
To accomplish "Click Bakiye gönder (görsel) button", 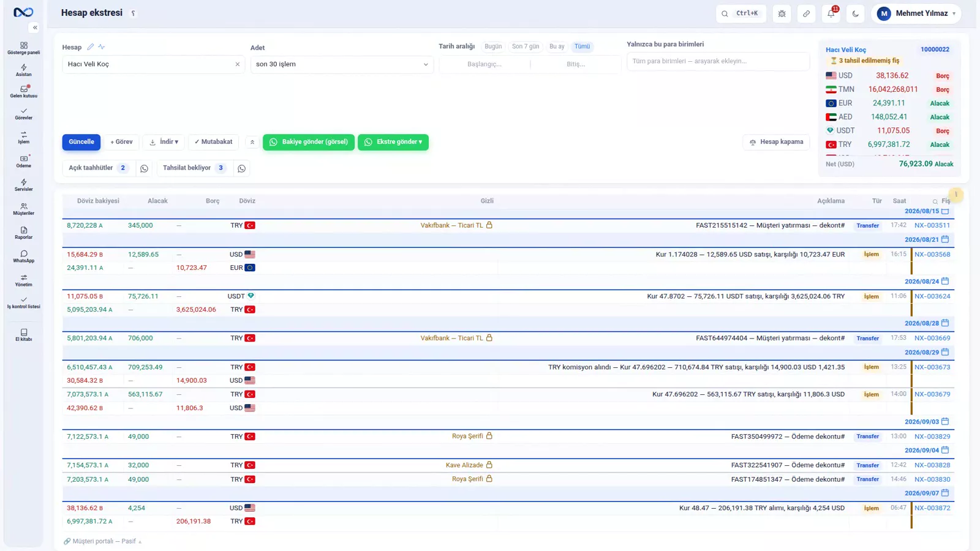I will [309, 142].
